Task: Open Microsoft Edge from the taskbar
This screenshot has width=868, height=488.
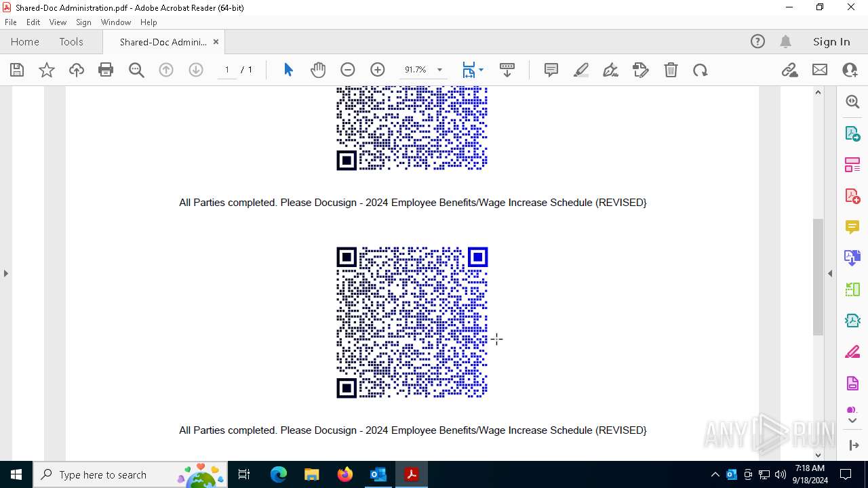Action: pyautogui.click(x=279, y=474)
